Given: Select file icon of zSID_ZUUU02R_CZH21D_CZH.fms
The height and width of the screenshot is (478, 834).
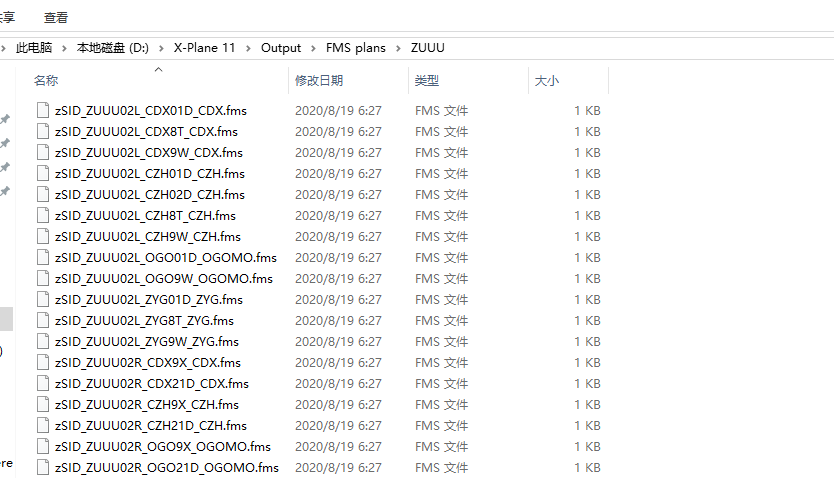Looking at the screenshot, I should coord(43,425).
